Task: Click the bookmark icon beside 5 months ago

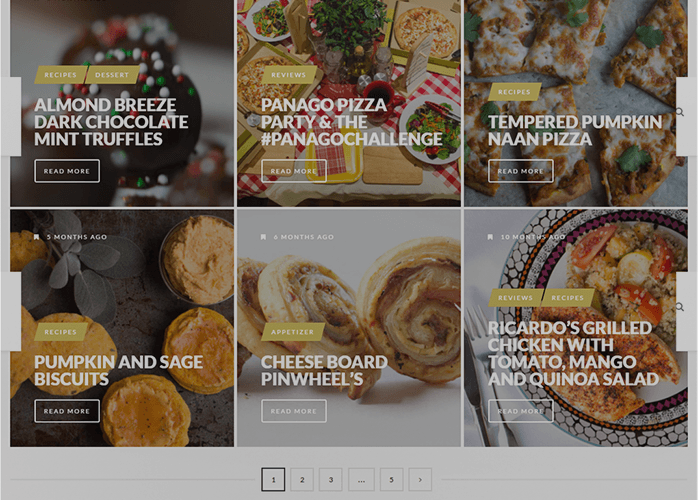Action: (37, 237)
